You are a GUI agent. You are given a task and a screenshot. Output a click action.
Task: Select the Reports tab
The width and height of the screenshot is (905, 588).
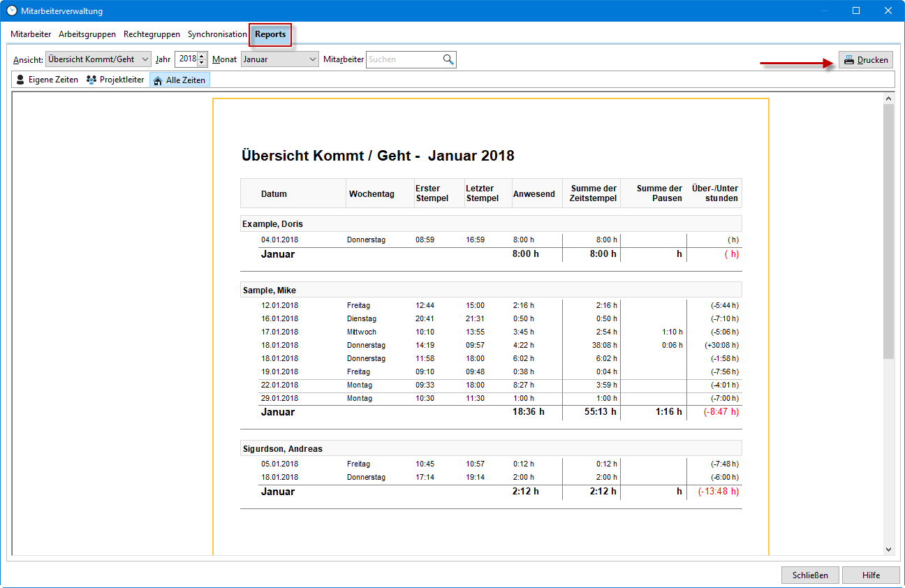tap(270, 34)
